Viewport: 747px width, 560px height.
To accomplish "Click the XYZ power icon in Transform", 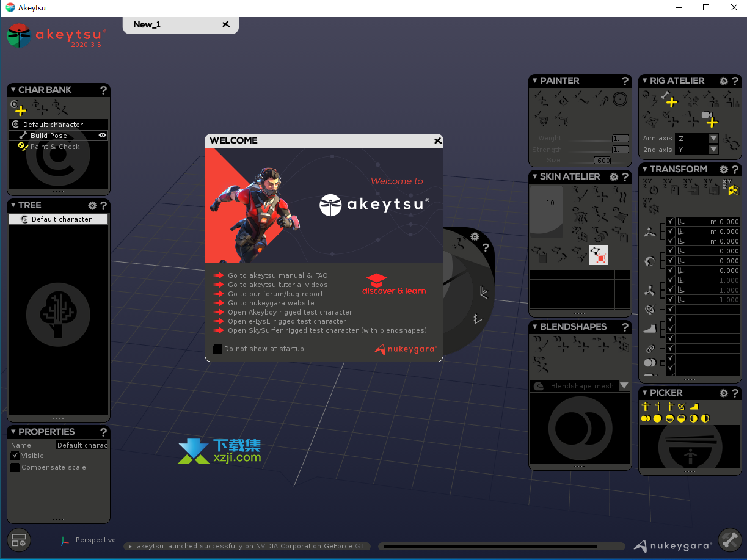I will point(651,188).
